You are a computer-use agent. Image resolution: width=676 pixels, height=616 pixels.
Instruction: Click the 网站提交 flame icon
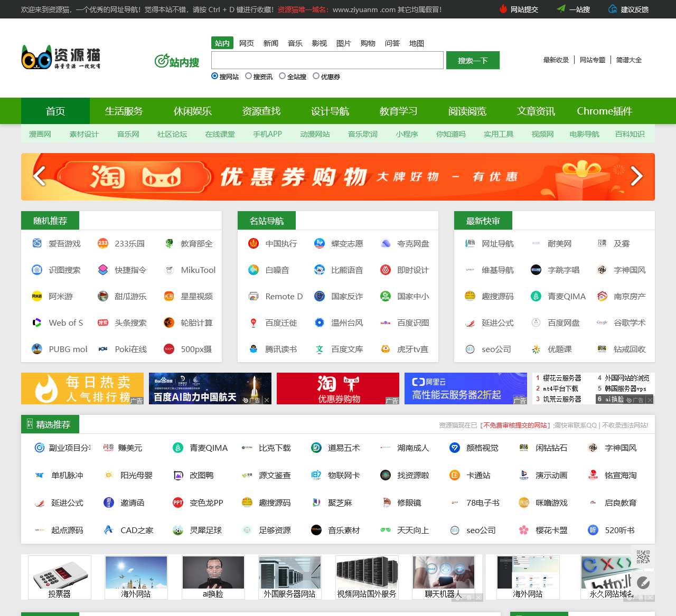click(x=502, y=9)
